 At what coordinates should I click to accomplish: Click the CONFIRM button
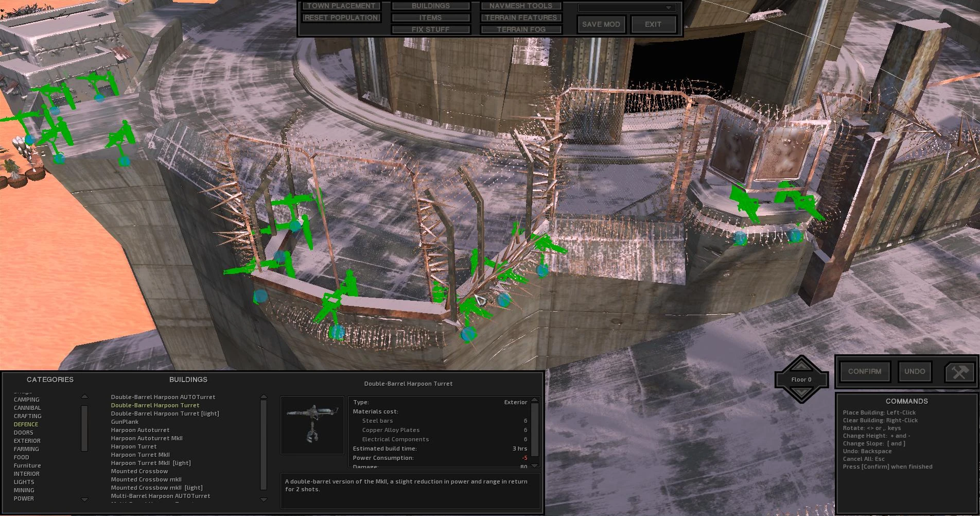865,371
